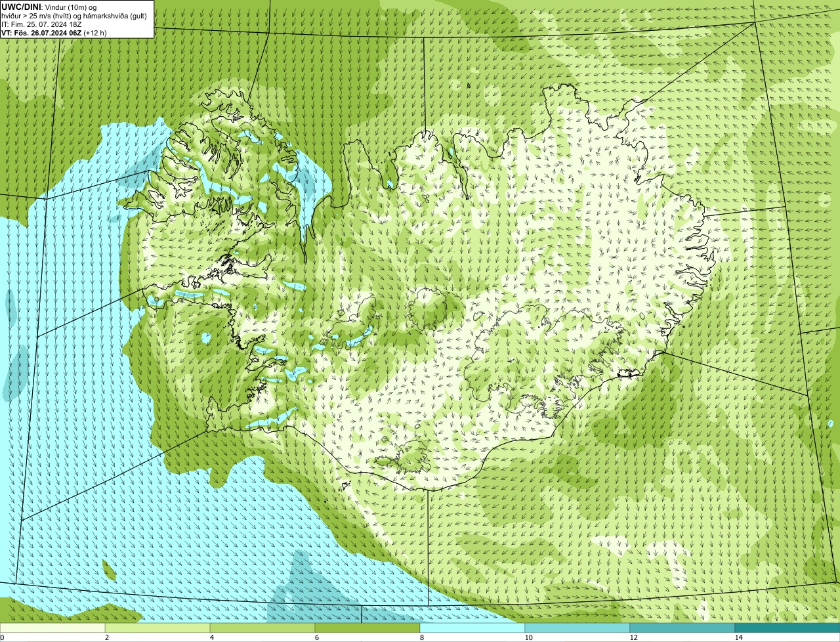Click the light green 2–4 m/s legend swatch
840x642 pixels.
pyautogui.click(x=157, y=628)
